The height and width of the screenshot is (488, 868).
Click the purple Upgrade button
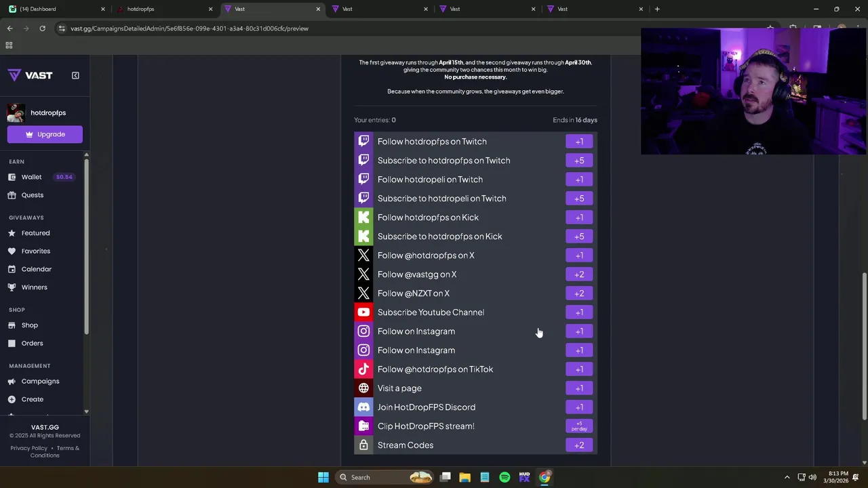coord(45,134)
